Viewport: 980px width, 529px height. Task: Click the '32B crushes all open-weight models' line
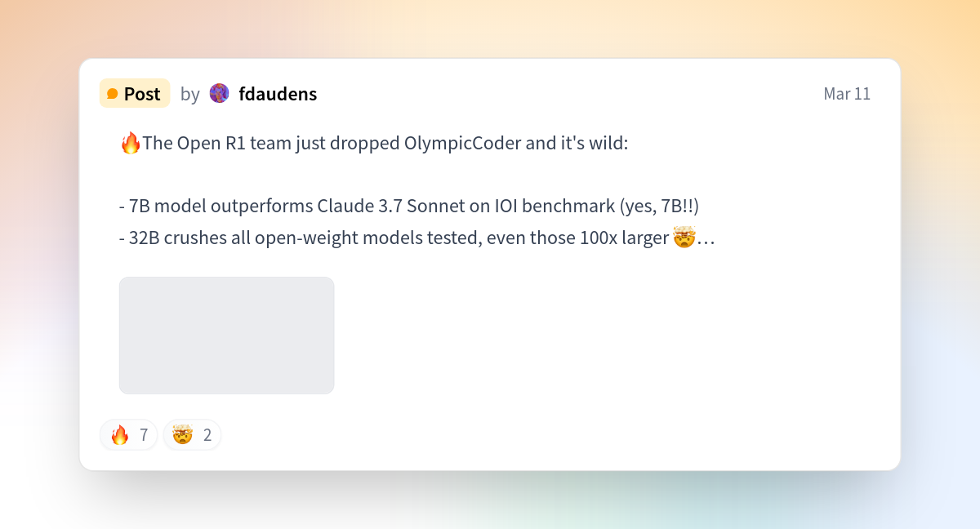pyautogui.click(x=417, y=238)
